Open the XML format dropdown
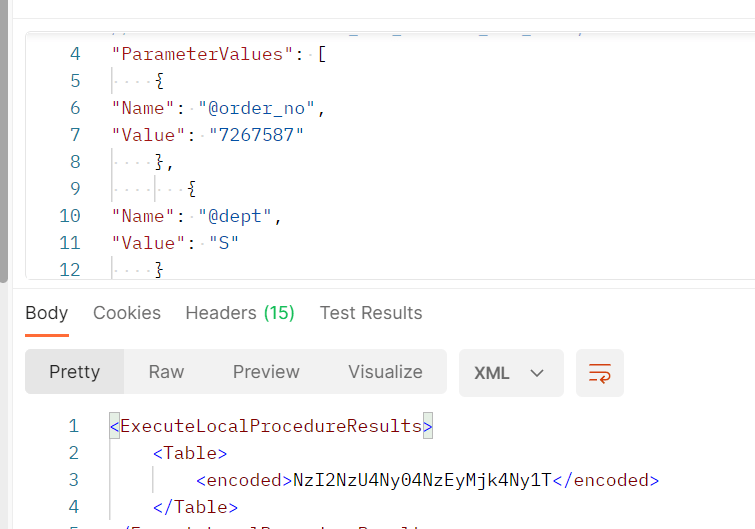The width and height of the screenshot is (755, 529). click(x=511, y=373)
